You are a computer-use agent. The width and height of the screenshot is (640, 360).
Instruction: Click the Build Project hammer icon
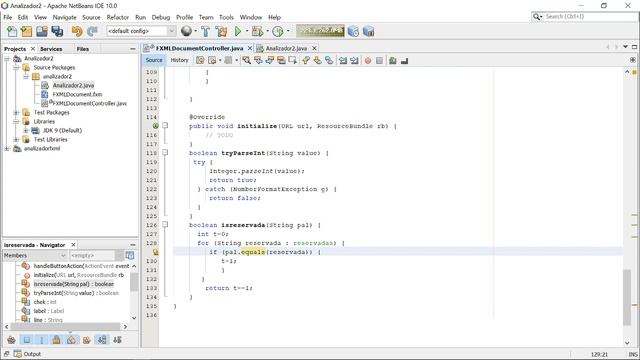pos(205,31)
